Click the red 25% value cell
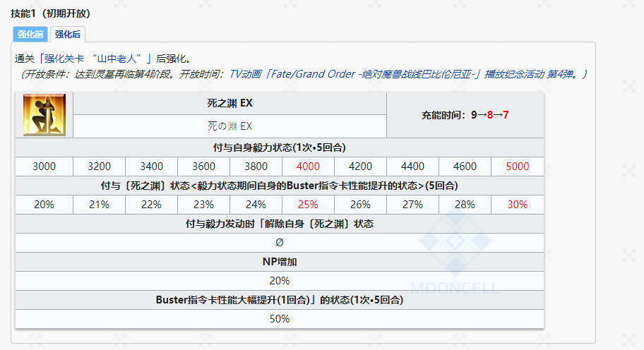This screenshot has height=350, width=644. tap(308, 205)
